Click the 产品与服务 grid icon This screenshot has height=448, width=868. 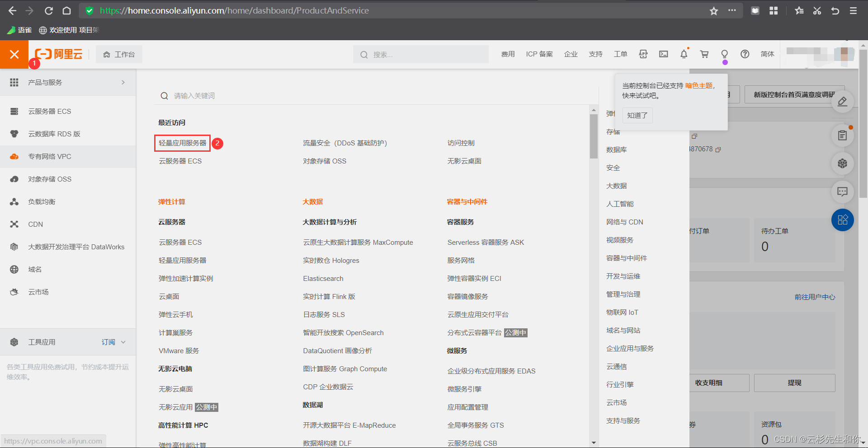(14, 82)
